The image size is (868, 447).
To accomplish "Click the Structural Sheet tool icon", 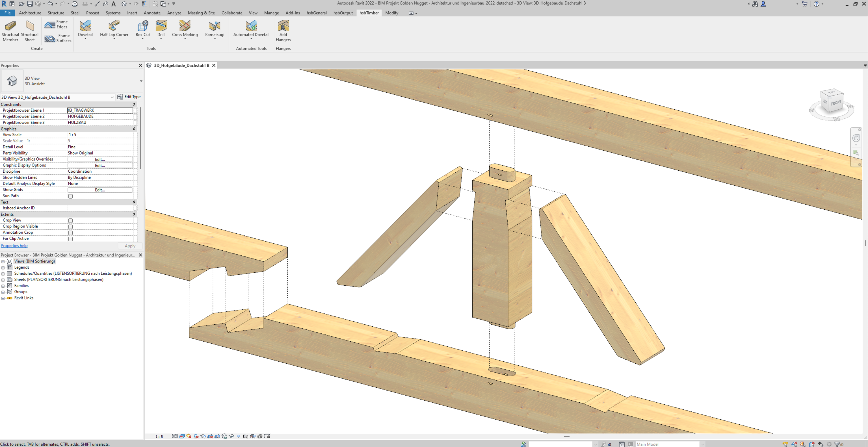I will click(x=30, y=26).
